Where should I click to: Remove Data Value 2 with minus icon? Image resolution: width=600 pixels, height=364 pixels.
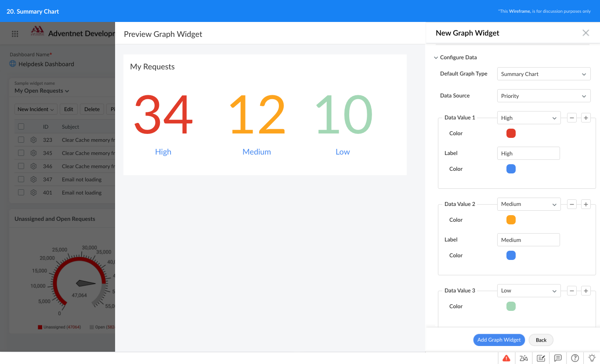tap(572, 204)
